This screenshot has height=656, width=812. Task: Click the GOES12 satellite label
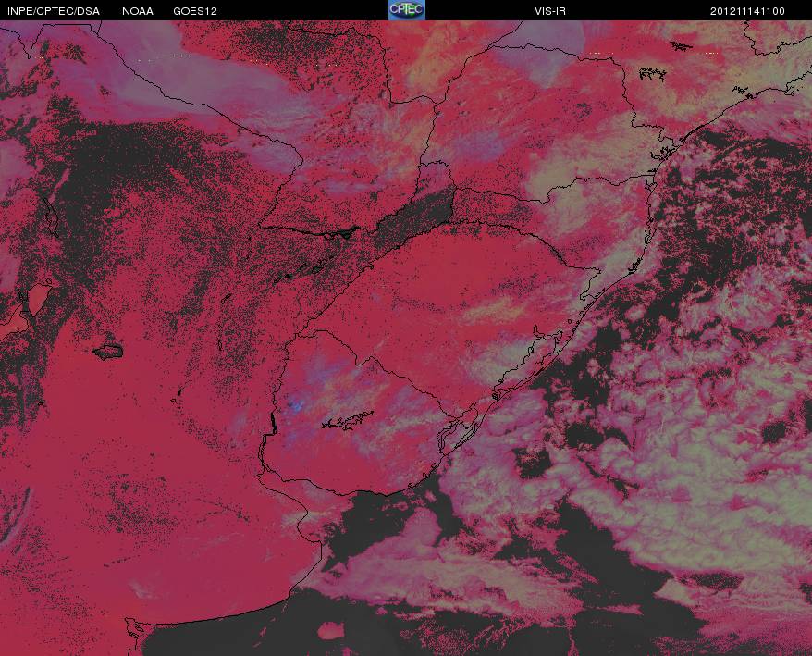point(195,11)
